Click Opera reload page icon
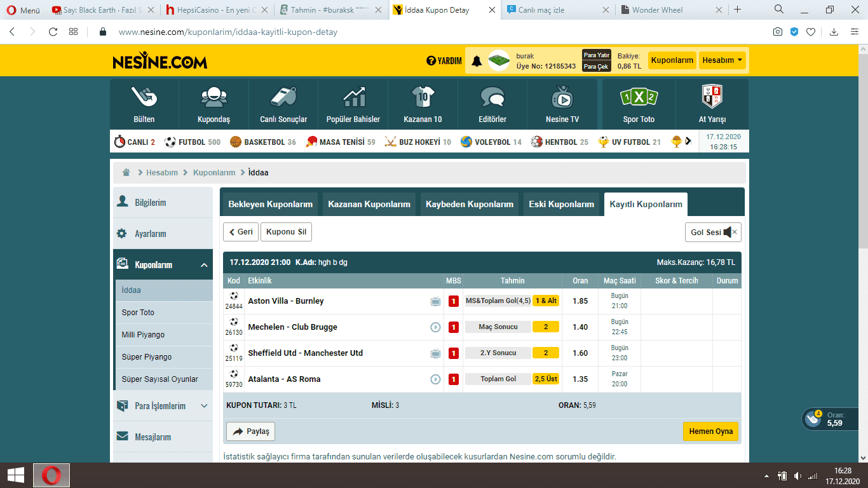This screenshot has height=488, width=868. (53, 31)
